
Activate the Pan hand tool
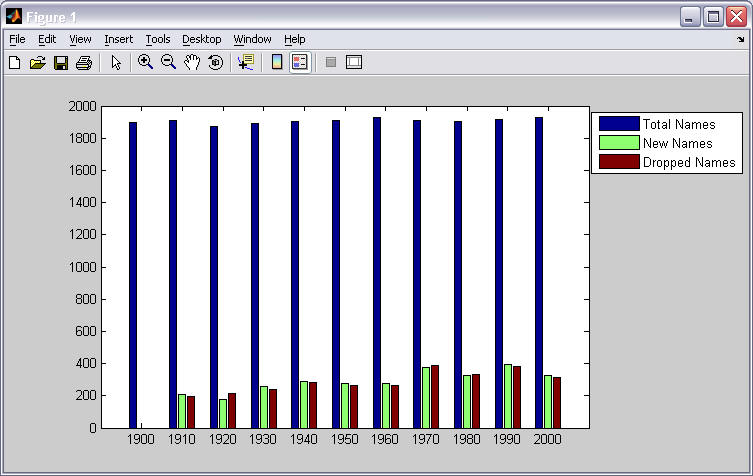[191, 62]
